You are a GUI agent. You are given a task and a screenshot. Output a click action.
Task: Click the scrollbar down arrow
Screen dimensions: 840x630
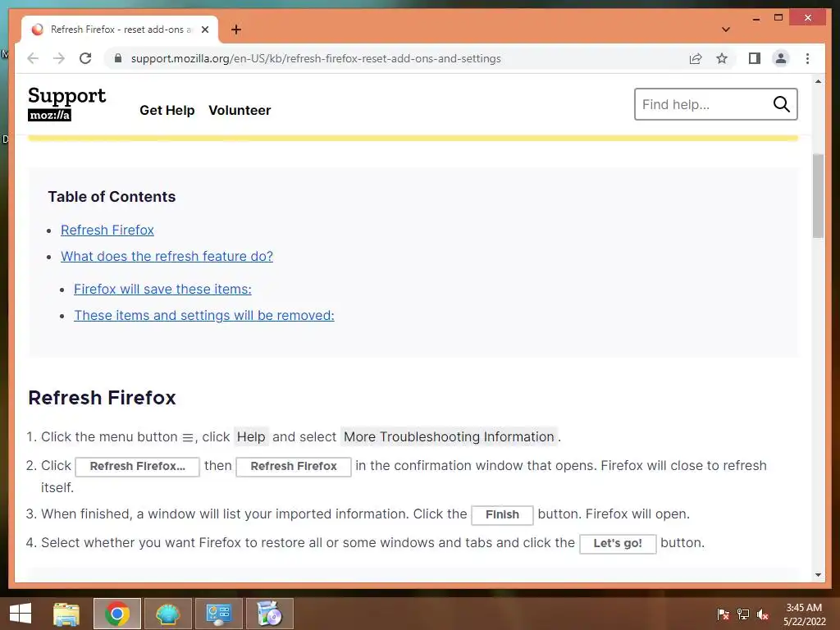818,575
